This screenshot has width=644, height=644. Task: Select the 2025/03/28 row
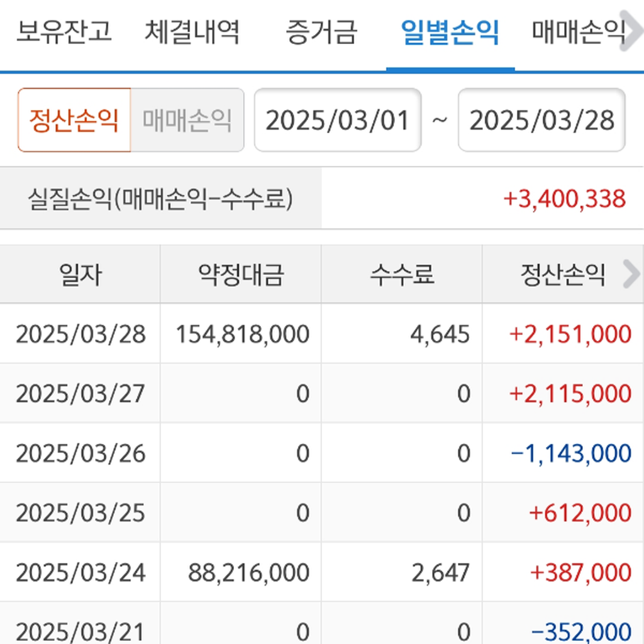coord(80,334)
